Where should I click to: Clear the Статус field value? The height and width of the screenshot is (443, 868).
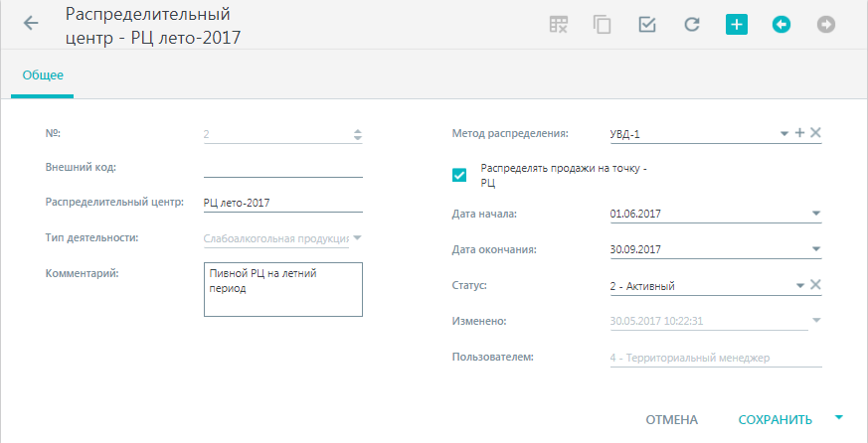815,285
